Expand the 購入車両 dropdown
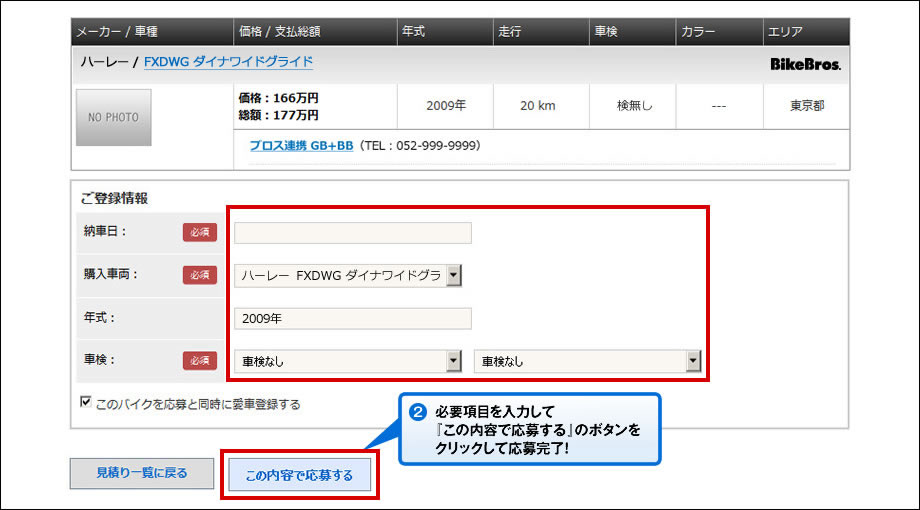920x510 pixels. pyautogui.click(x=453, y=275)
